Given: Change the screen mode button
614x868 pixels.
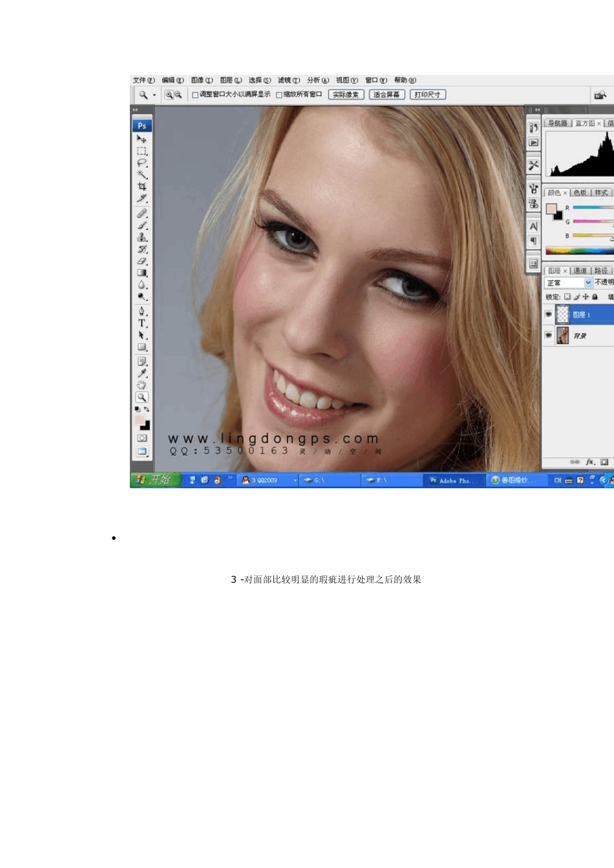Looking at the screenshot, I should click(x=142, y=451).
